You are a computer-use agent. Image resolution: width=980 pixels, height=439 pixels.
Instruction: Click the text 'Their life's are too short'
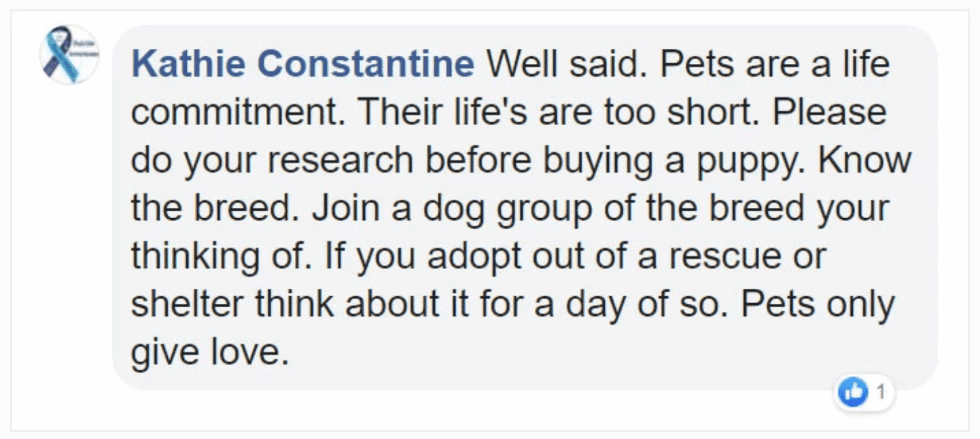pos(557,113)
